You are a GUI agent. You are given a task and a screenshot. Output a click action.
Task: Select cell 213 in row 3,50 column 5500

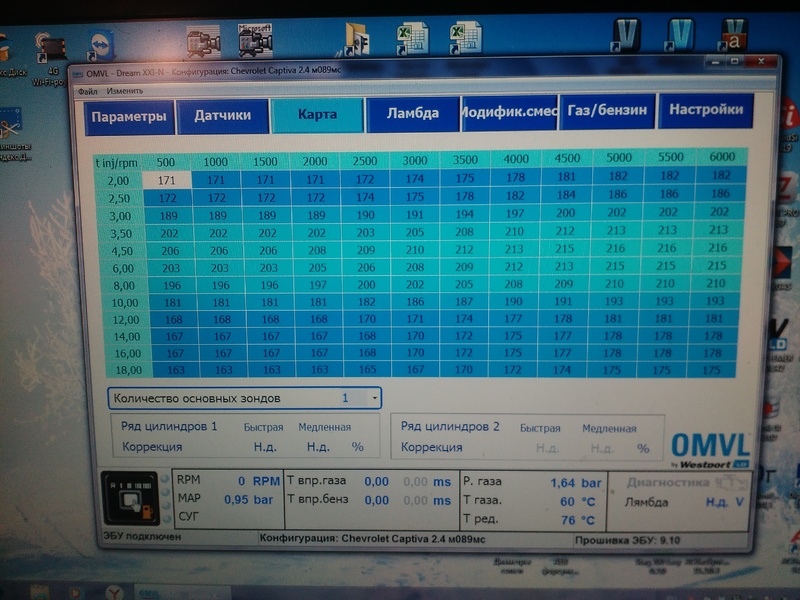(667, 230)
